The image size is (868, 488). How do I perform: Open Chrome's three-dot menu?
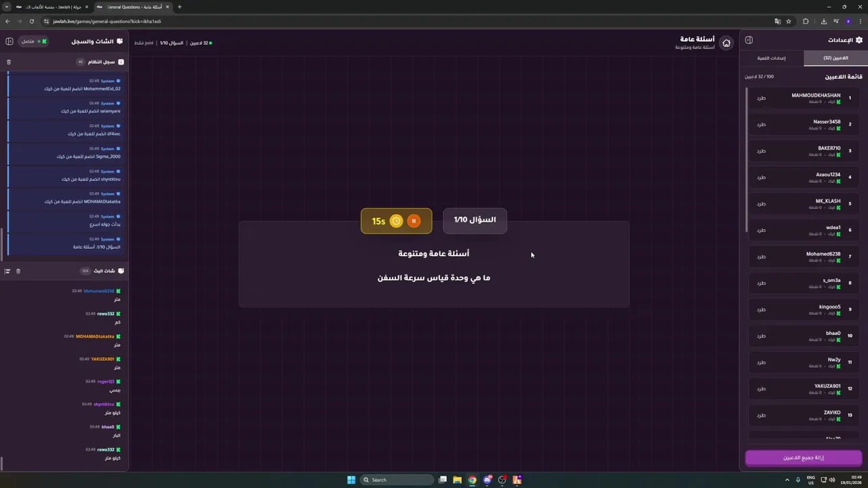click(860, 21)
